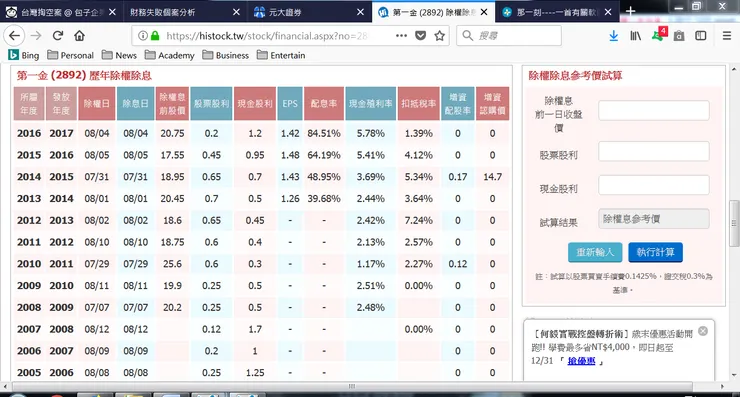Click the 增資認購價 column header
The width and height of the screenshot is (740, 397).
492,103
